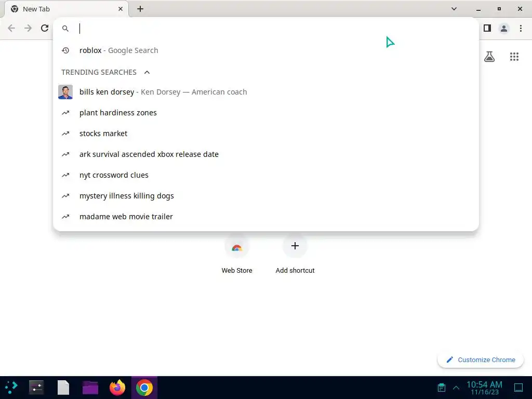Image resolution: width=532 pixels, height=399 pixels.
Task: Pick the nyt crossword clues suggestion
Action: [x=266, y=175]
